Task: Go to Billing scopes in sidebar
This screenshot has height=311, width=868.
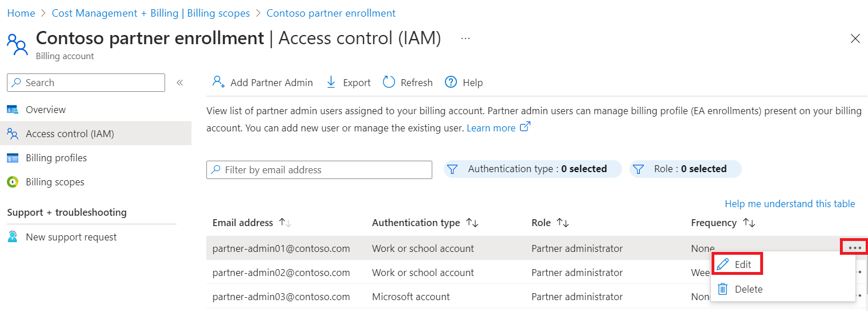Action: [x=54, y=182]
